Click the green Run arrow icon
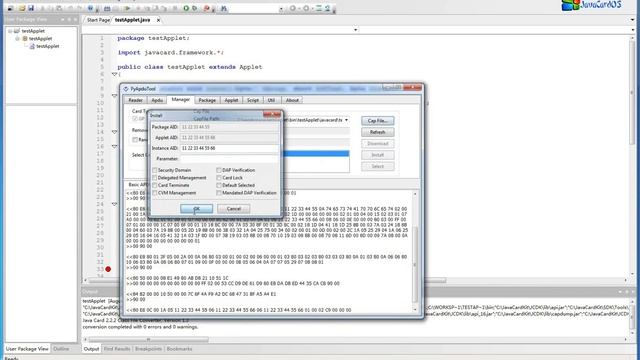This screenshot has height=360, width=640. click(128, 8)
